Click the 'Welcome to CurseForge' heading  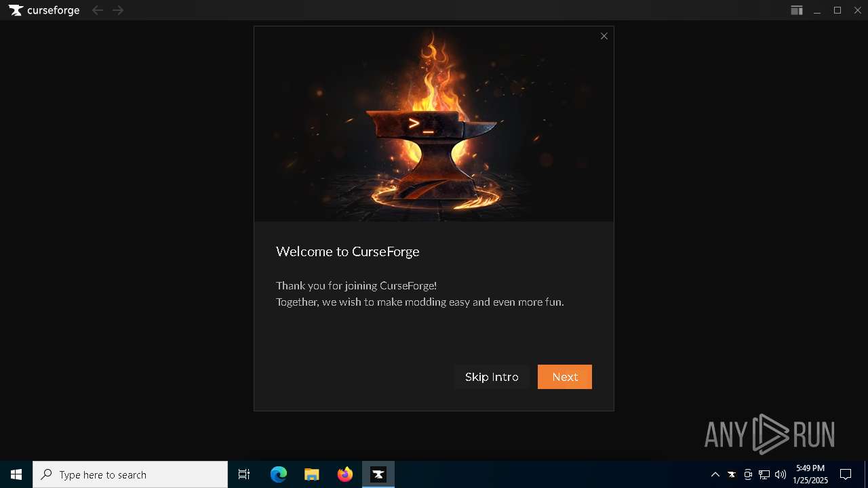pyautogui.click(x=348, y=251)
